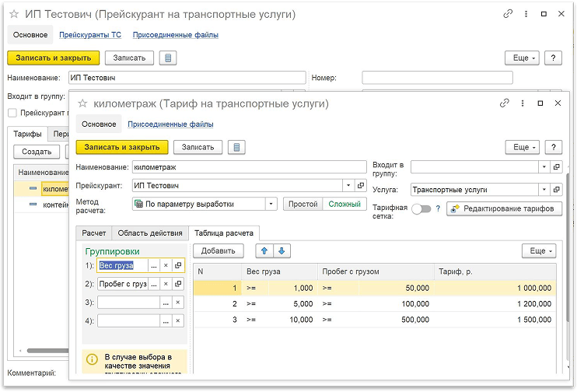The image size is (577, 392).
Task: Select table row with tariff 1 500,000
Action: (375, 320)
